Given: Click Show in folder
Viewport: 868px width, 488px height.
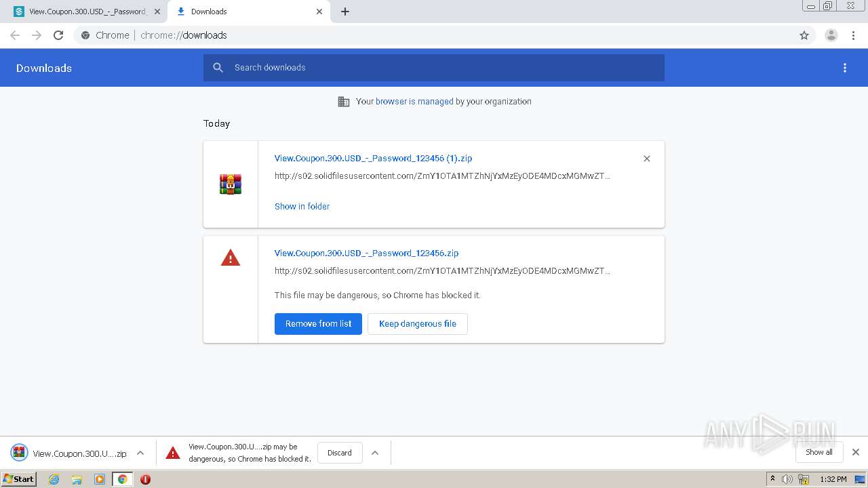Looking at the screenshot, I should pos(302,206).
